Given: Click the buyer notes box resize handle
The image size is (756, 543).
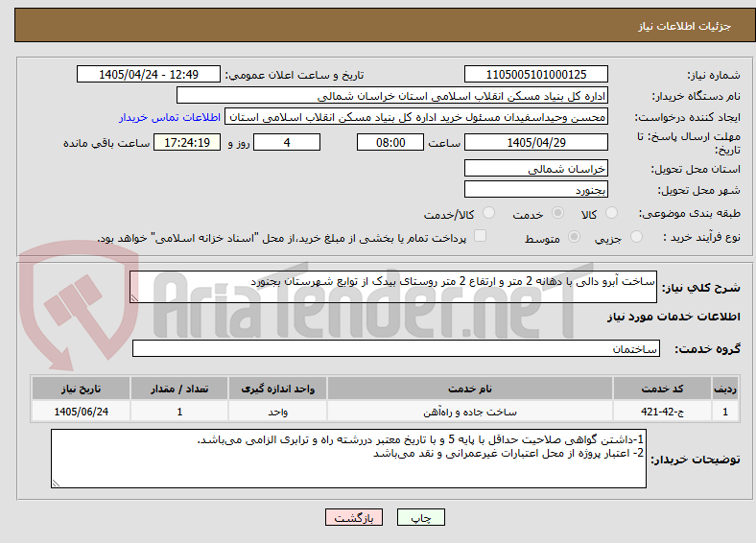Looking at the screenshot, I should point(56,483).
